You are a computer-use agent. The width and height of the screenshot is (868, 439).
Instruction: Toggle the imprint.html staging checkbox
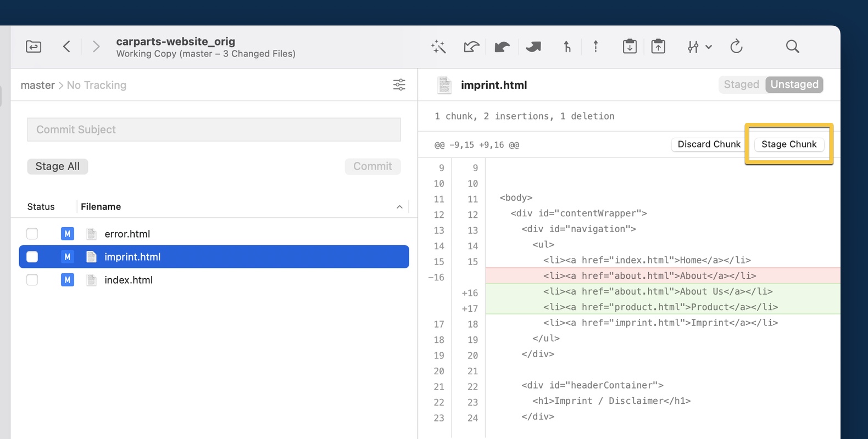tap(32, 257)
